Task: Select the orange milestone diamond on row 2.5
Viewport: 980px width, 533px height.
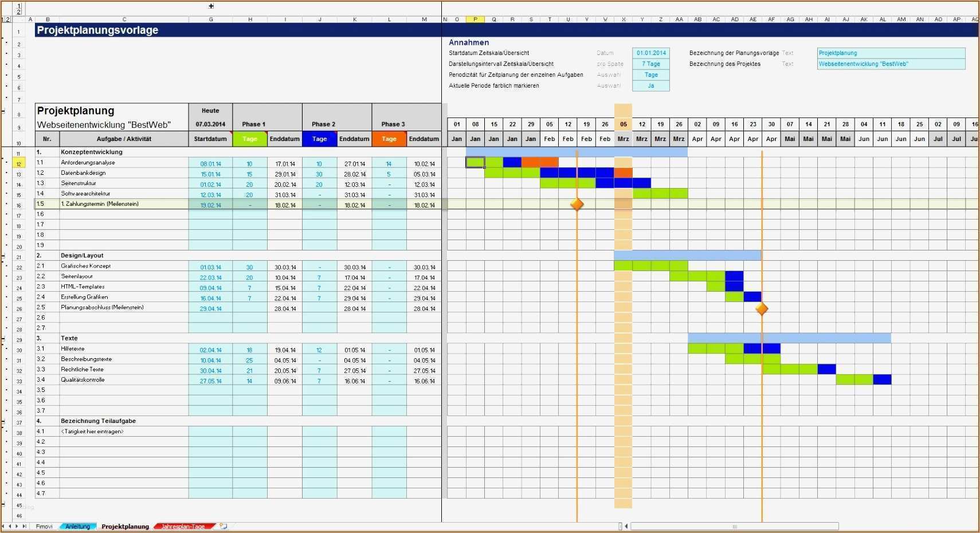Action: (762, 309)
